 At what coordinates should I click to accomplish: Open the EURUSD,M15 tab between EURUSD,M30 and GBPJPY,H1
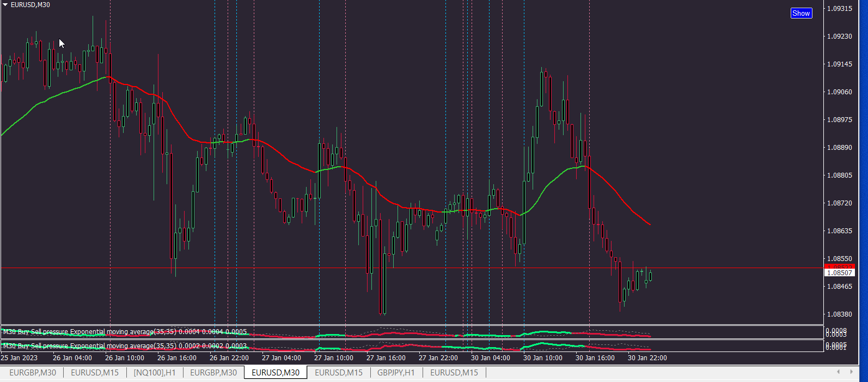[x=339, y=373]
